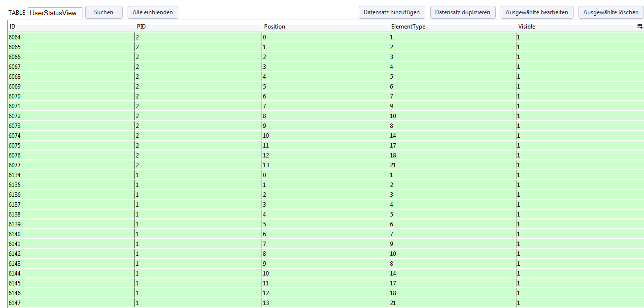The image size is (644, 308).
Task: Select the row with ID 6073
Action: (326, 126)
